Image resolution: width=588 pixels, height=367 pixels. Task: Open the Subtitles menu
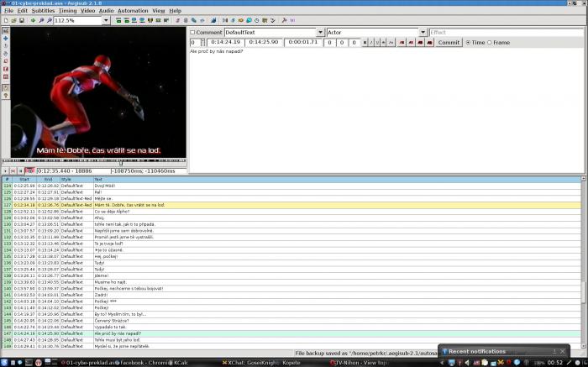coord(43,10)
